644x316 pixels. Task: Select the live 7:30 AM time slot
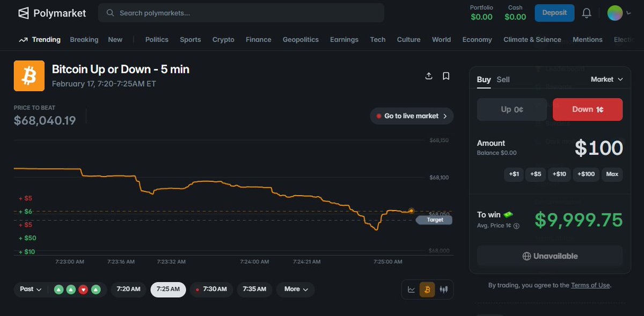point(211,289)
